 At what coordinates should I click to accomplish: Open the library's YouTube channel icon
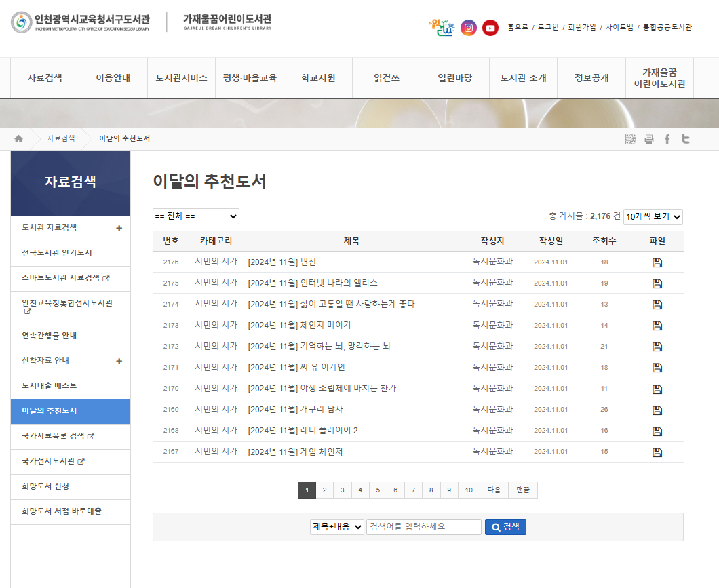(490, 28)
